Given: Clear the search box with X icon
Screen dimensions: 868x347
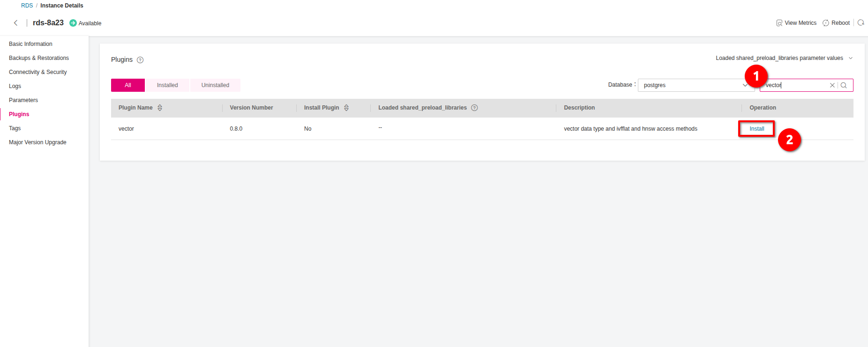Looking at the screenshot, I should pyautogui.click(x=832, y=85).
